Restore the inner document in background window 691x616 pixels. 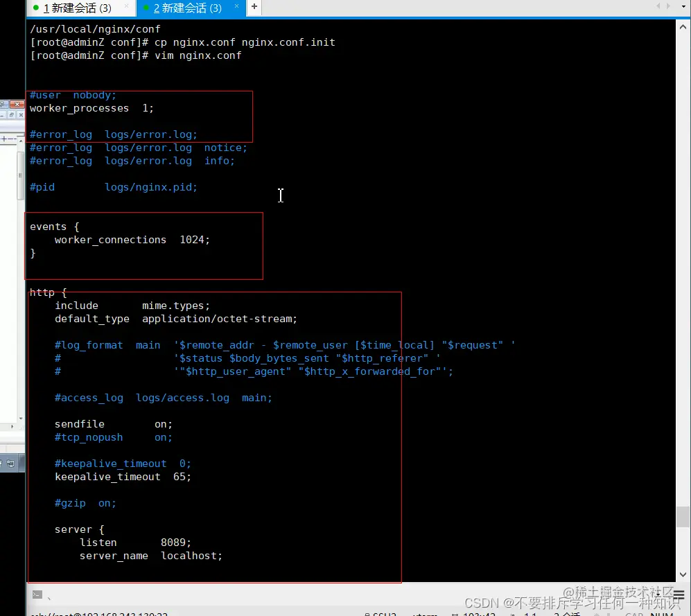coord(12,115)
